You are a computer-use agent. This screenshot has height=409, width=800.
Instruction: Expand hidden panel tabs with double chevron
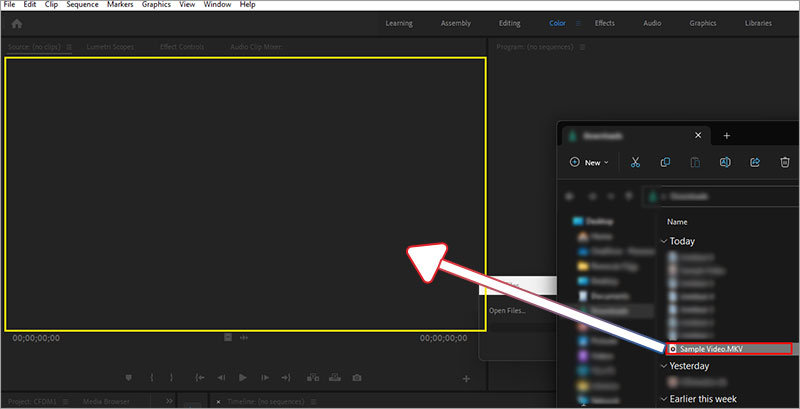[x=169, y=401]
